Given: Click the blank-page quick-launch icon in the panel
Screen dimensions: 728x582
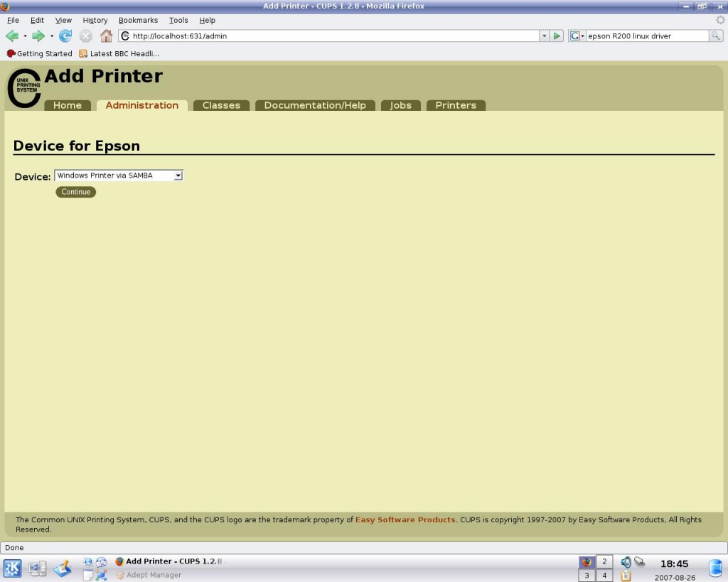Looking at the screenshot, I should point(87,576).
